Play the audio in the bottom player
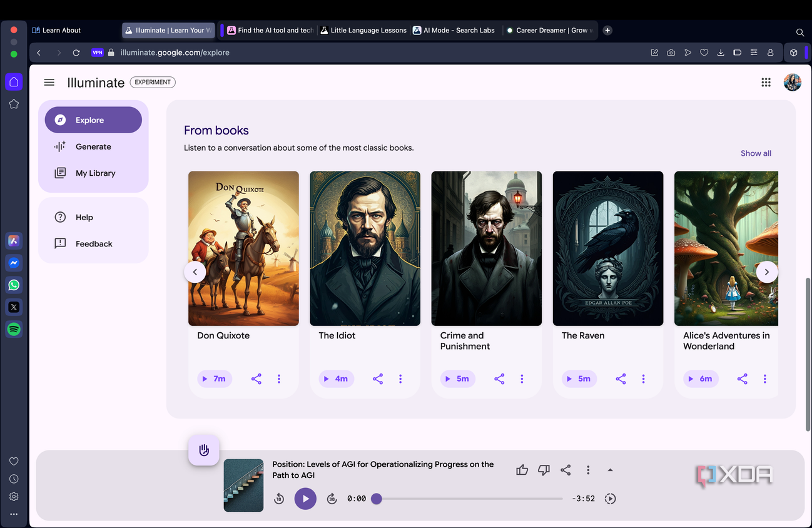Viewport: 812px width, 528px height. [x=305, y=499]
